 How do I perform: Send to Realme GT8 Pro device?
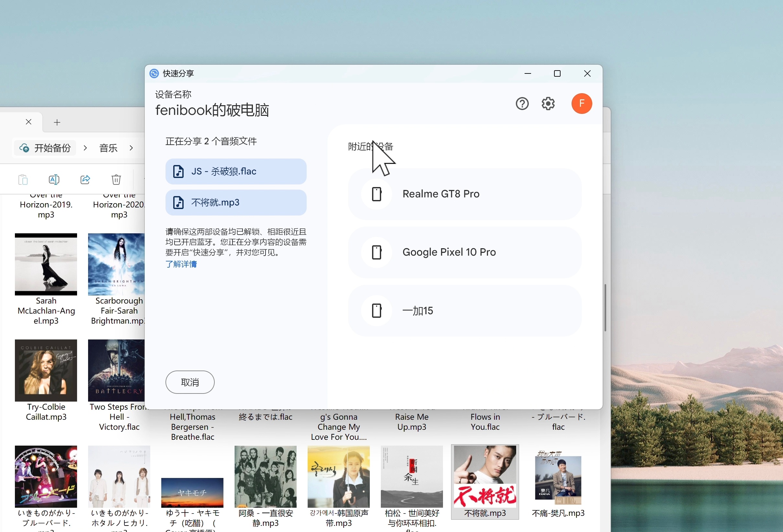tap(464, 194)
